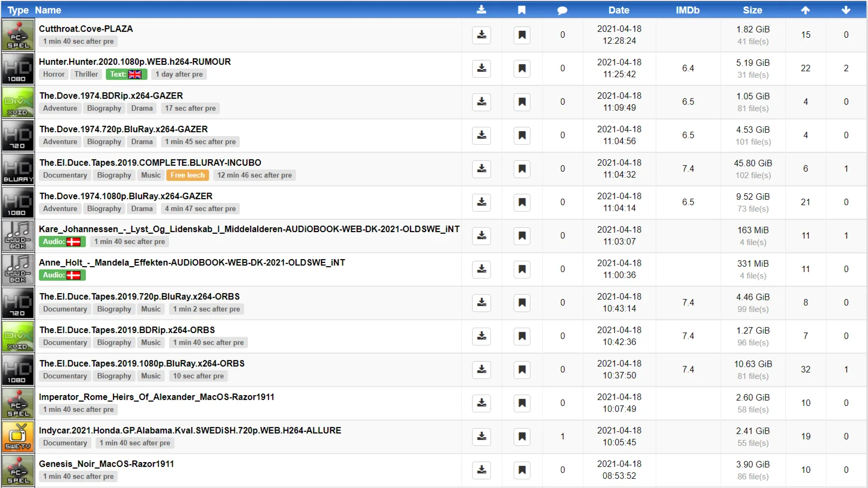The height and width of the screenshot is (488, 868).
Task: Click HD 720 icon for El.Duce.Tapes 720p
Action: click(x=18, y=303)
